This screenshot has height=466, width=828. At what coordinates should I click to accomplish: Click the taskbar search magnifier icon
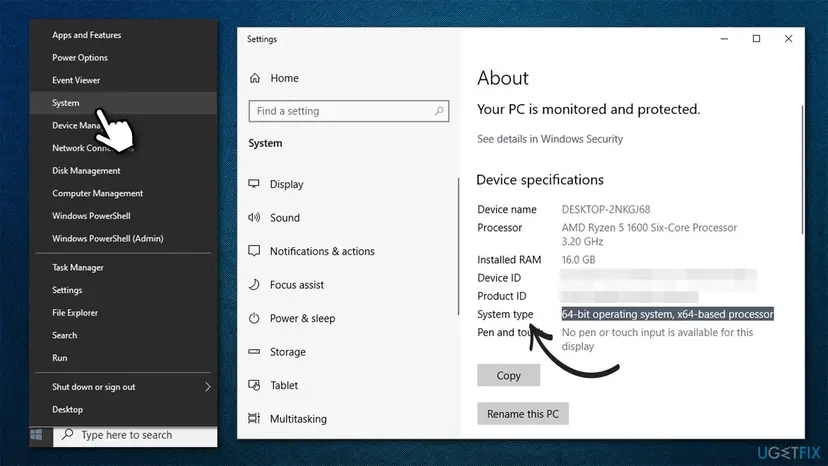(x=67, y=434)
